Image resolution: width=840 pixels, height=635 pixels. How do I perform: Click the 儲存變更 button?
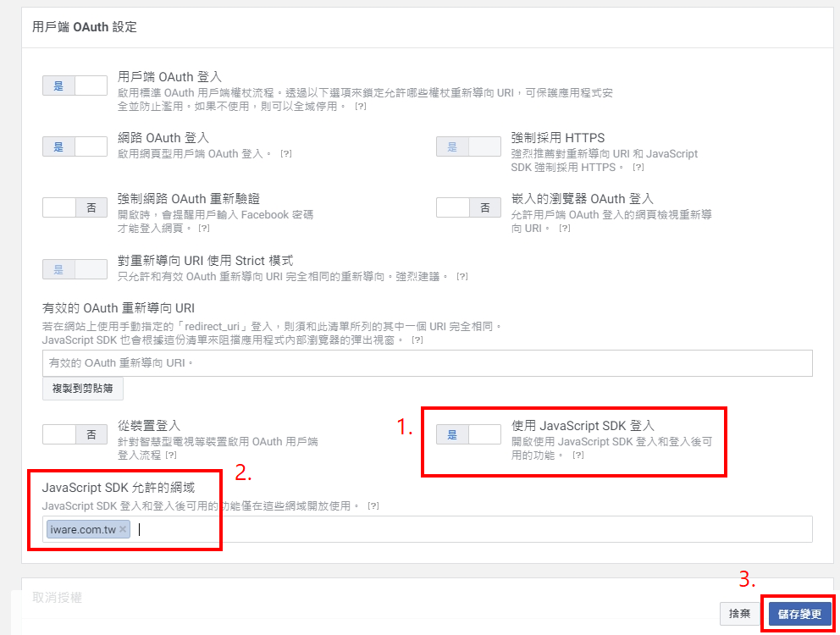(x=800, y=614)
